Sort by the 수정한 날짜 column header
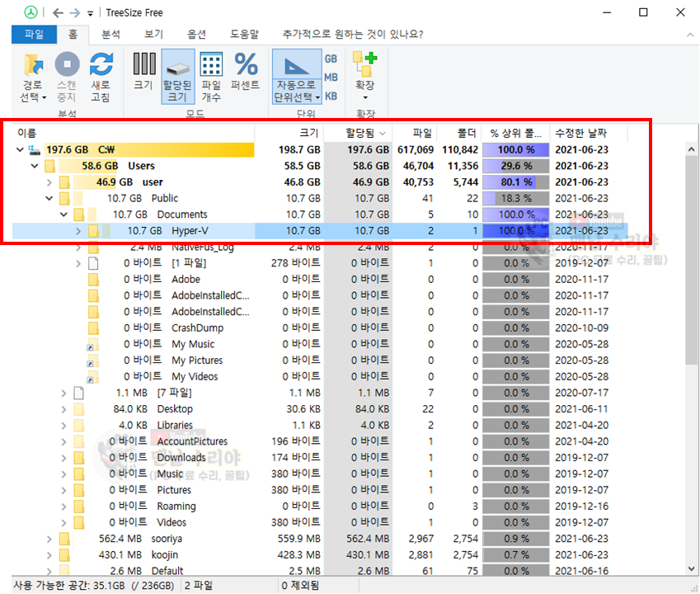Viewport: 700px width, 594px height. pos(589,133)
